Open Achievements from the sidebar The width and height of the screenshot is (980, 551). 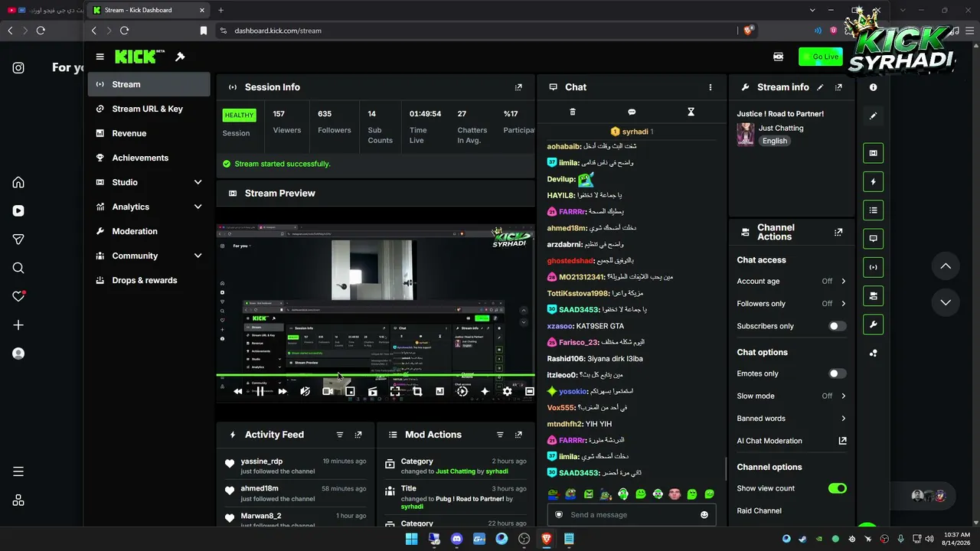(x=149, y=158)
